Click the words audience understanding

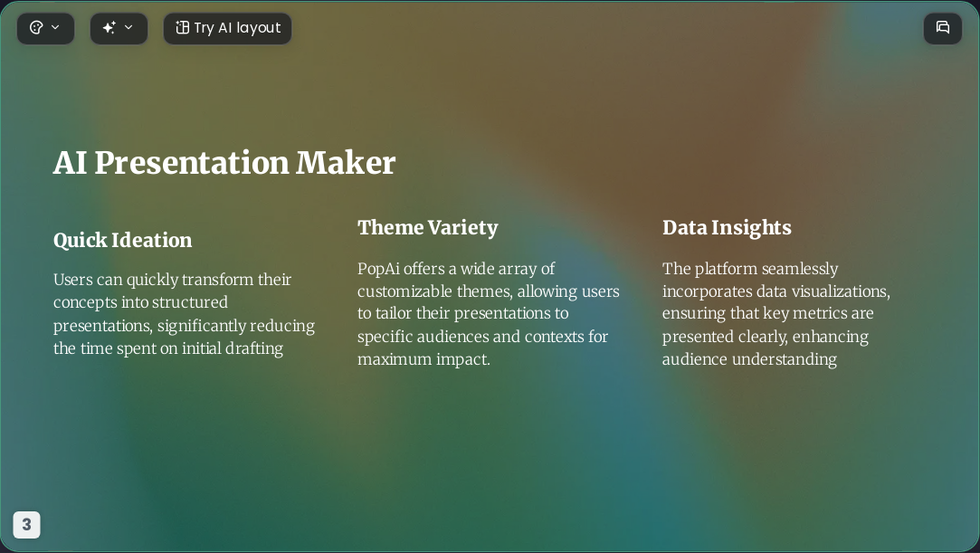(749, 359)
